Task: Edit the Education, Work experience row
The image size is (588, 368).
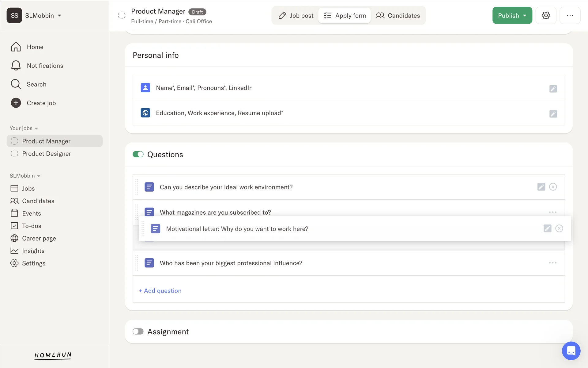Action: (x=553, y=114)
